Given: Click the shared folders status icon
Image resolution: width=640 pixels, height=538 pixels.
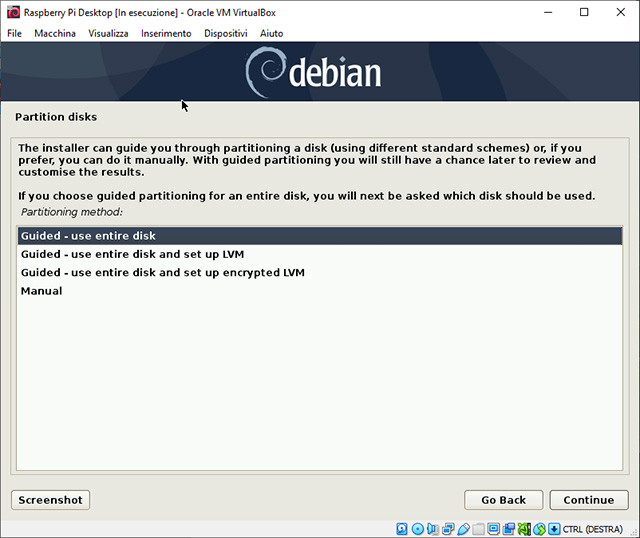Looking at the screenshot, I should click(x=479, y=528).
